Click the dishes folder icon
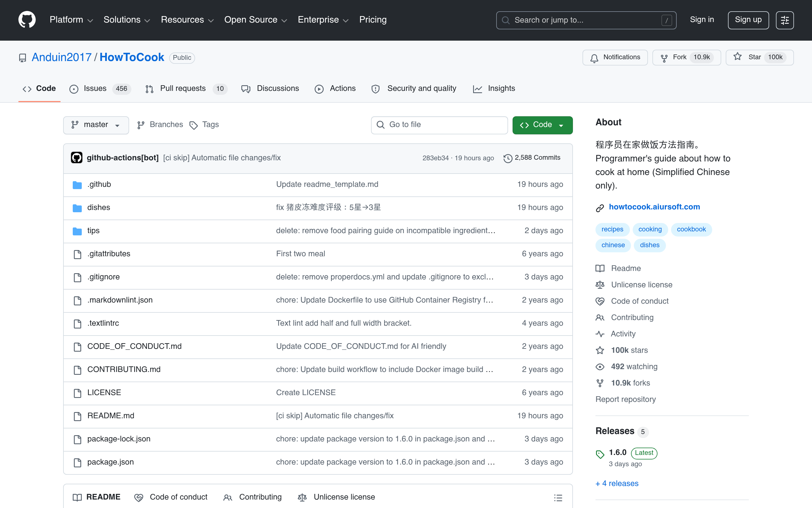The width and height of the screenshot is (812, 508). [x=77, y=208]
